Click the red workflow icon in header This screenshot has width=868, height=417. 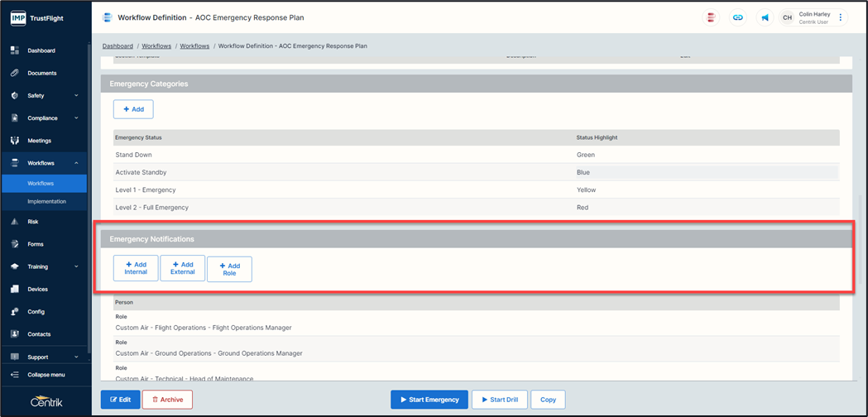click(711, 17)
